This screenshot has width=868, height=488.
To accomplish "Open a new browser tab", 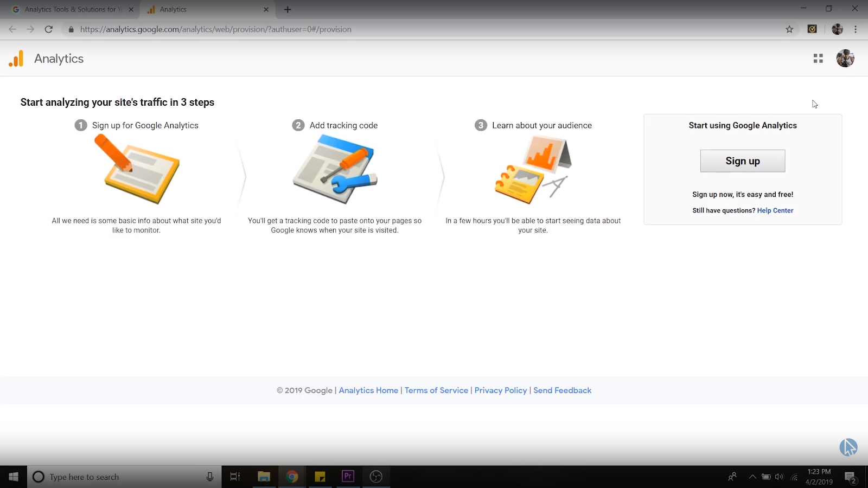I will coord(288,9).
